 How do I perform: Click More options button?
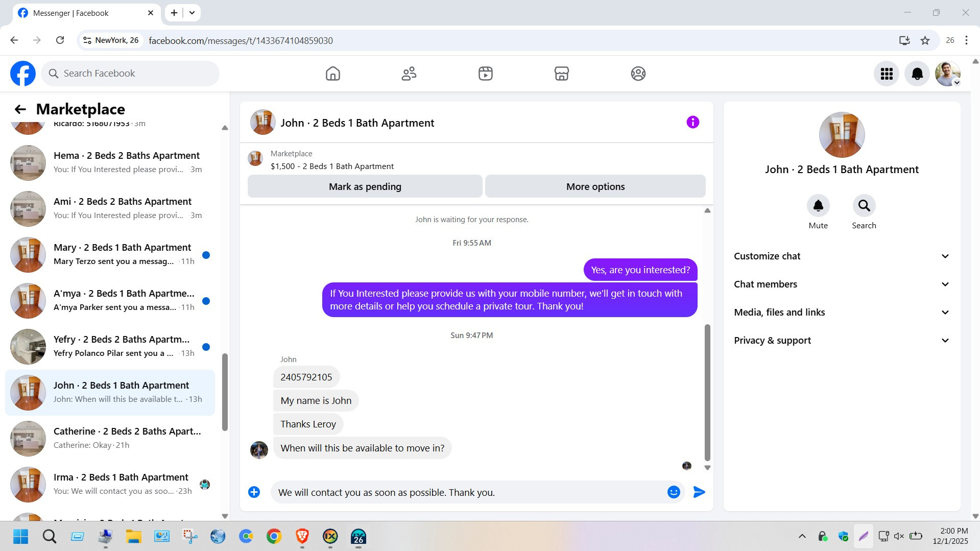[x=595, y=186]
